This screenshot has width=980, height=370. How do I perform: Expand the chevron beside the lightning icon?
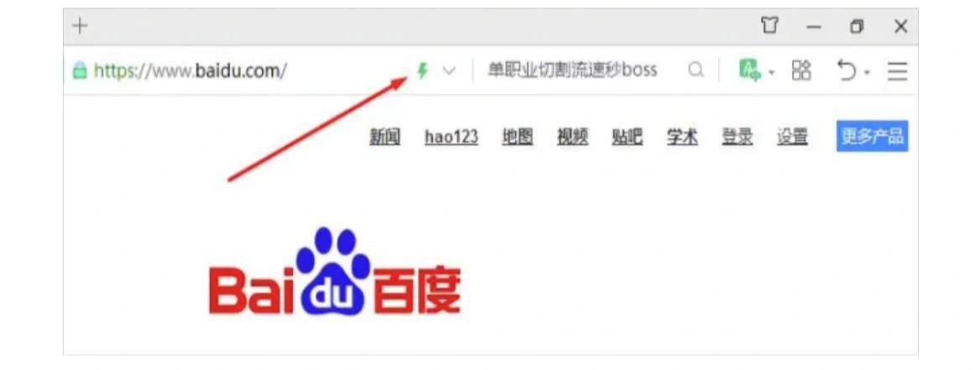pos(449,70)
